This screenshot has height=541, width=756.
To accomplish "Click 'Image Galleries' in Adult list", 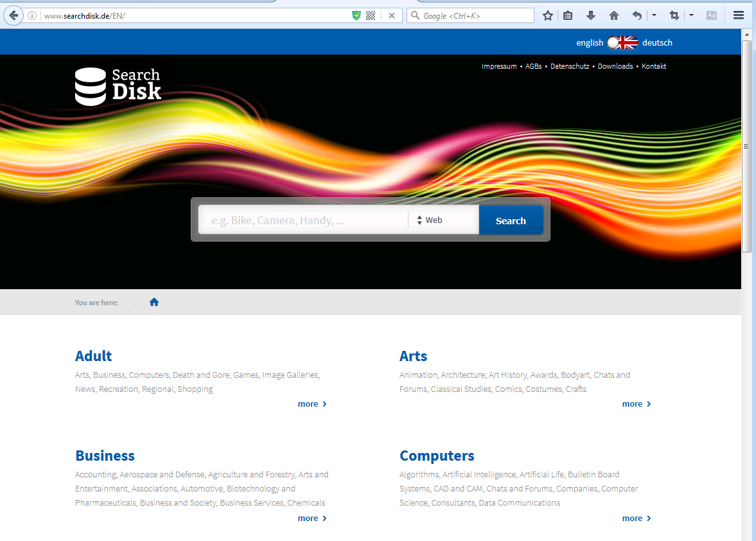I will [x=290, y=375].
